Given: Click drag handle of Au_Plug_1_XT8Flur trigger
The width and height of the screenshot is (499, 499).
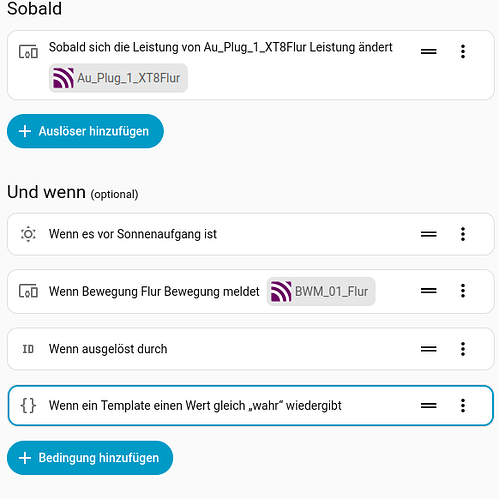Looking at the screenshot, I should tap(428, 51).
